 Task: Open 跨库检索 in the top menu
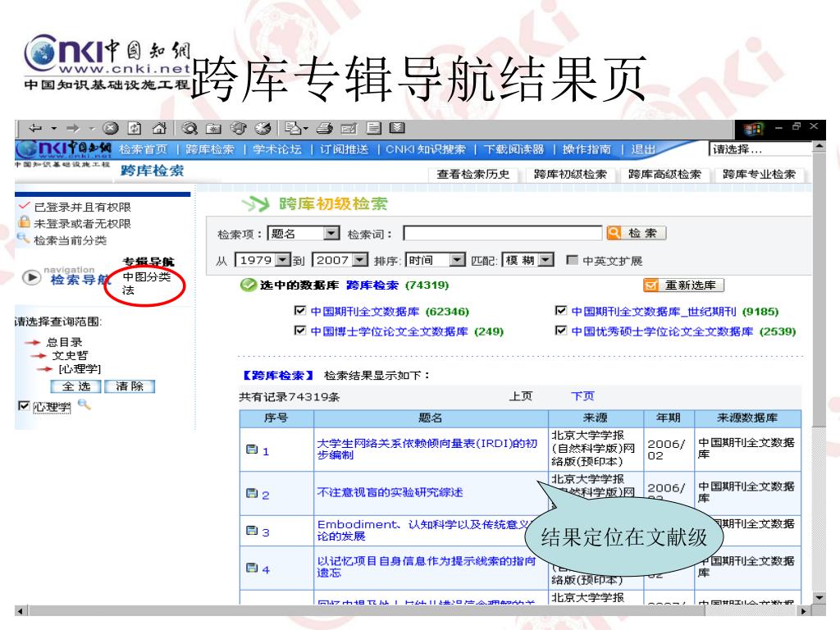pyautogui.click(x=210, y=149)
